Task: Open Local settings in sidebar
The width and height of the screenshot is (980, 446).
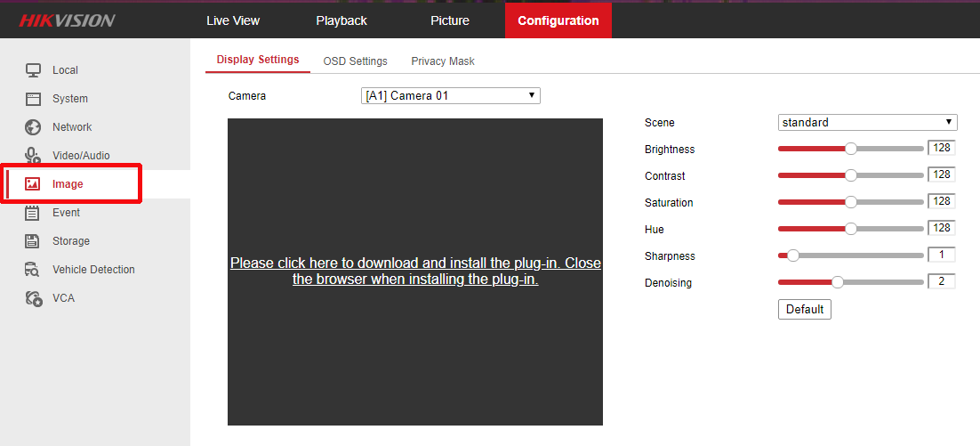Action: (65, 70)
